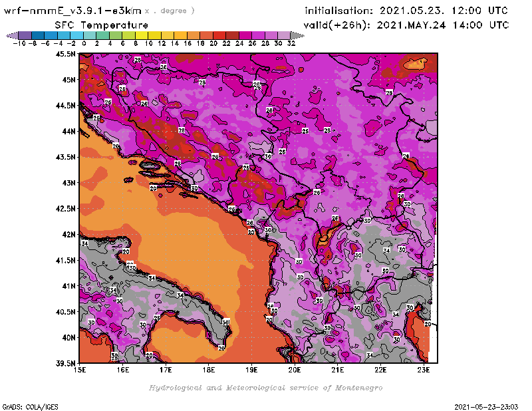Click the '41N' latitude axis label
The image size is (532, 411).
click(x=68, y=286)
